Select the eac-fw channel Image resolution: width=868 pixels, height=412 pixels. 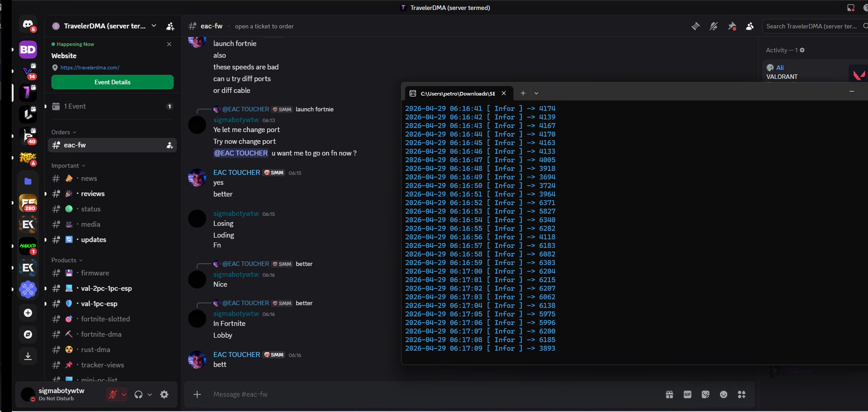pyautogui.click(x=112, y=145)
